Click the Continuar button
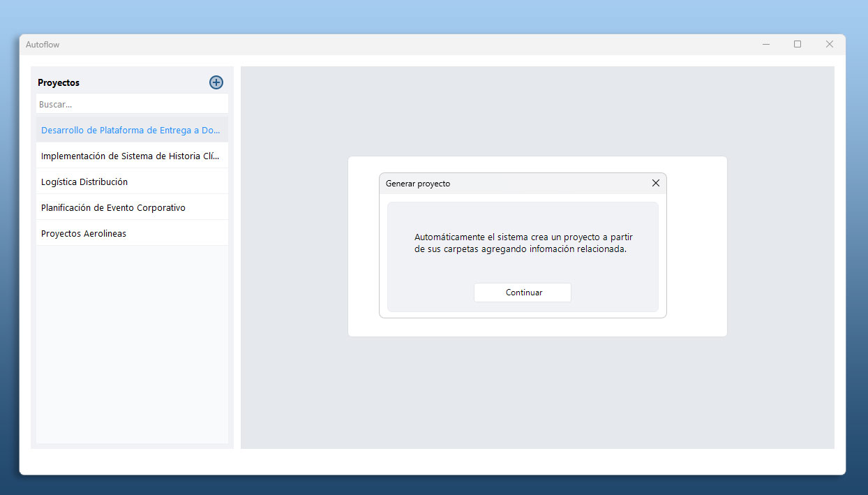The width and height of the screenshot is (868, 495). 523,293
